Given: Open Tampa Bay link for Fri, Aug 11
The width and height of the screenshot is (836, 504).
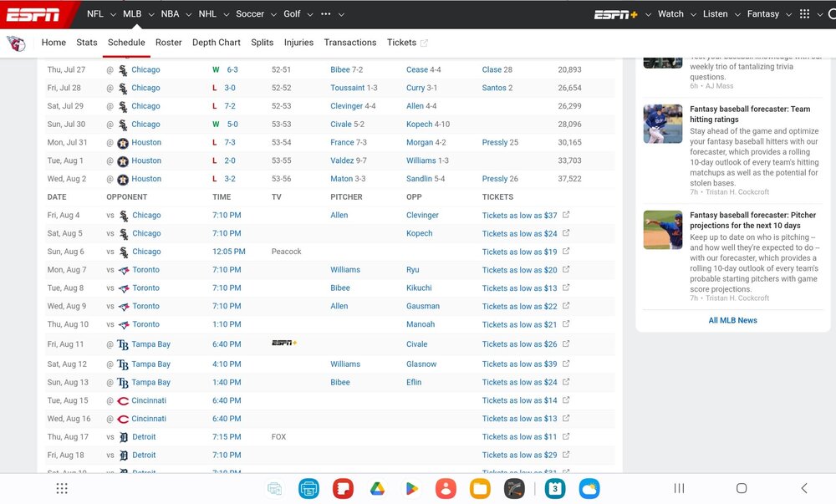Looking at the screenshot, I should click(x=150, y=344).
